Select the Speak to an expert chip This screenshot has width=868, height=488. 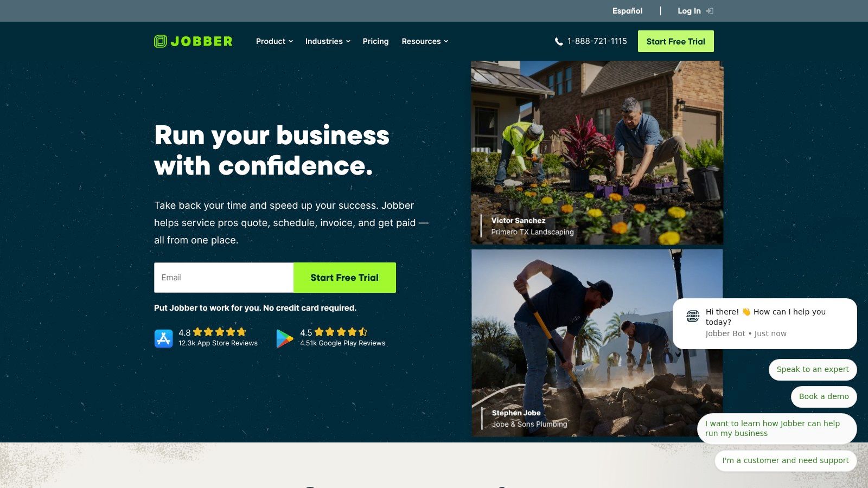[x=813, y=369]
